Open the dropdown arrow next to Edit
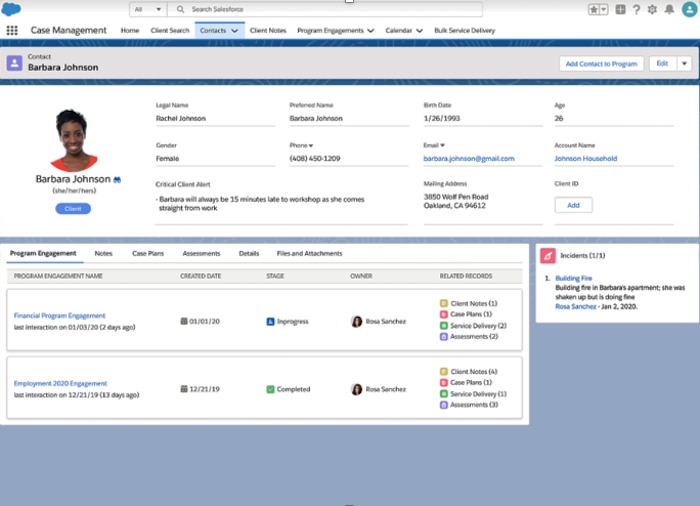Viewport: 700px width, 506px height. tap(684, 63)
